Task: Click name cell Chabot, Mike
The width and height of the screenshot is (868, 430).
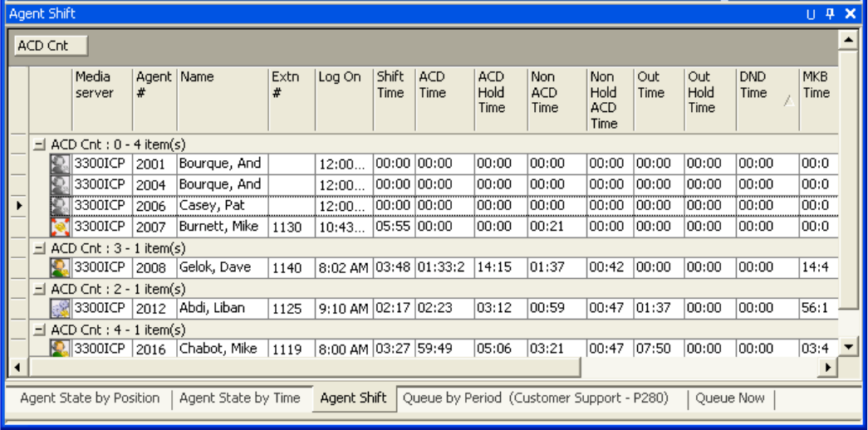Action: 223,348
